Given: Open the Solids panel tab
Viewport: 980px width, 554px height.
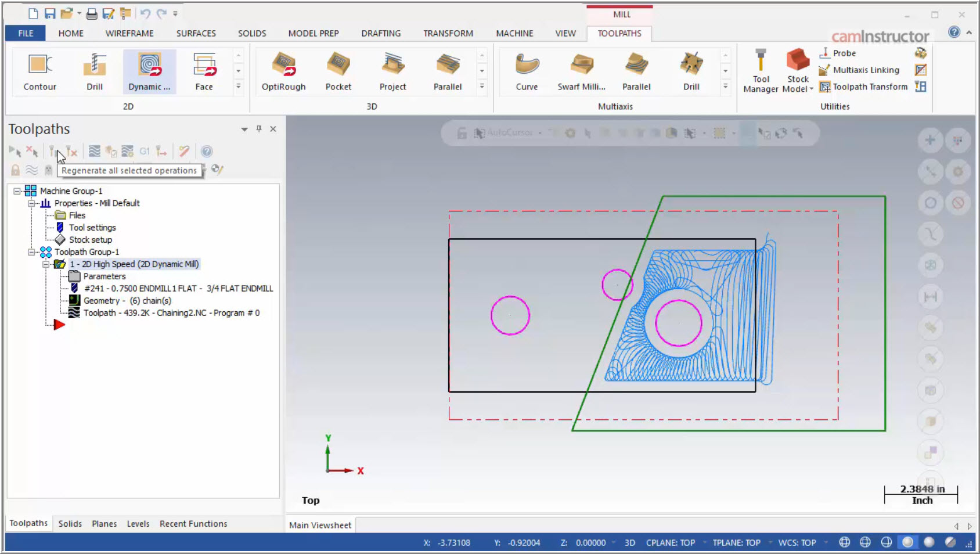Looking at the screenshot, I should click(x=70, y=523).
